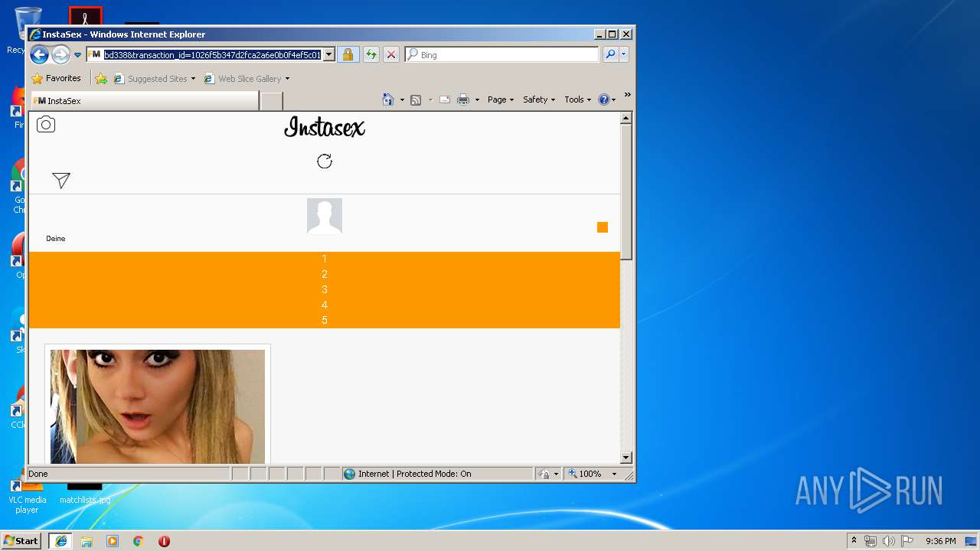The width and height of the screenshot is (980, 551).
Task: Click the Print toolbar icon
Action: point(463,99)
